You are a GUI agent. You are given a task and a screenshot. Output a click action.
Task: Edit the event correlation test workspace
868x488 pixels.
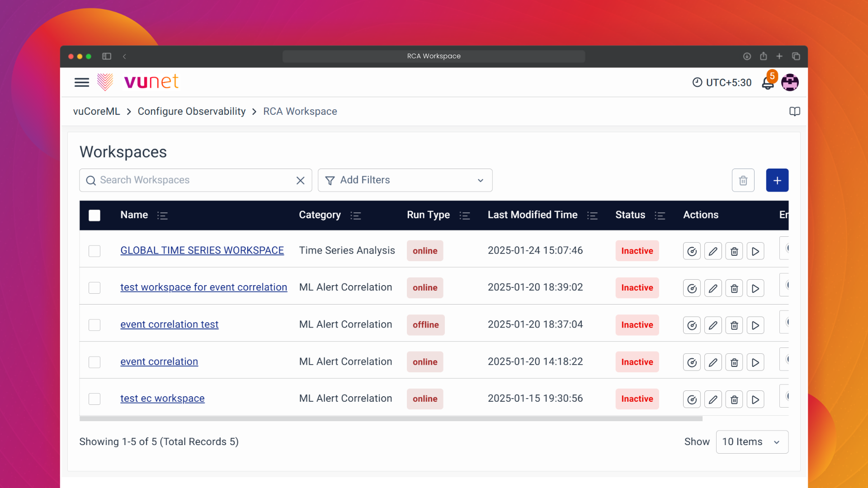[713, 325]
